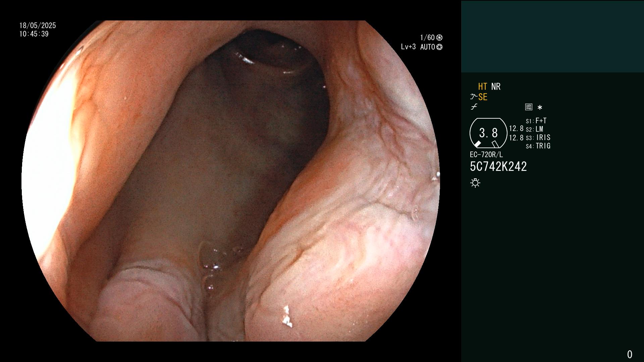The image size is (644, 362).
Task: Click the settings sliders icon
Action: tap(529, 107)
